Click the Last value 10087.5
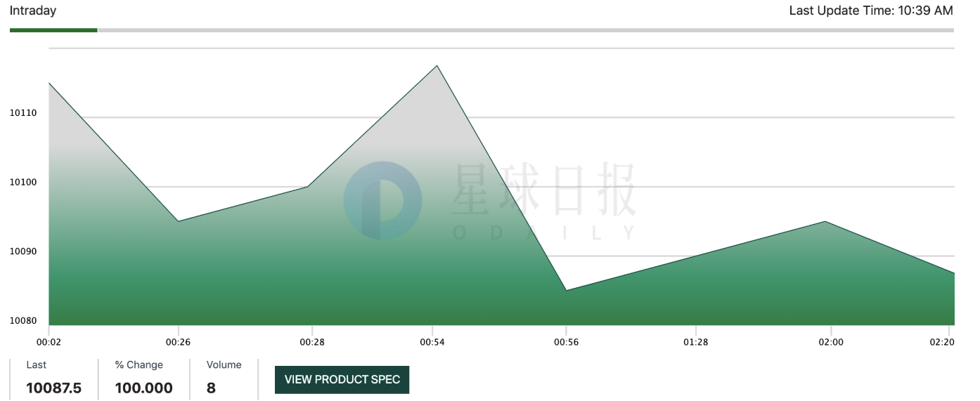The height and width of the screenshot is (401, 980). pos(53,388)
